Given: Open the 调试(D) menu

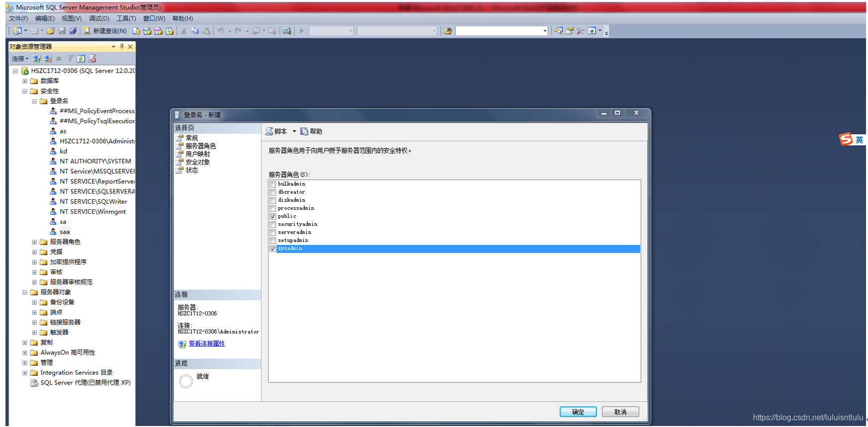Looking at the screenshot, I should click(99, 18).
